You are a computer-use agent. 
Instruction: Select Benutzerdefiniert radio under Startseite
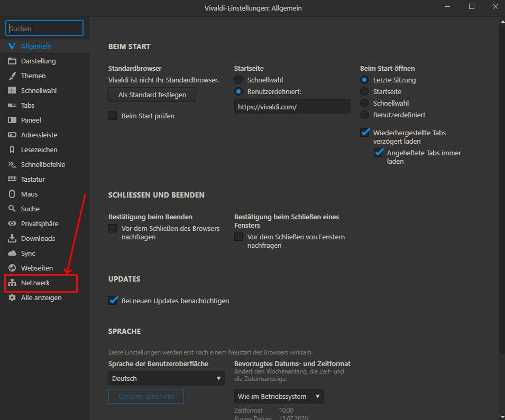tap(238, 91)
